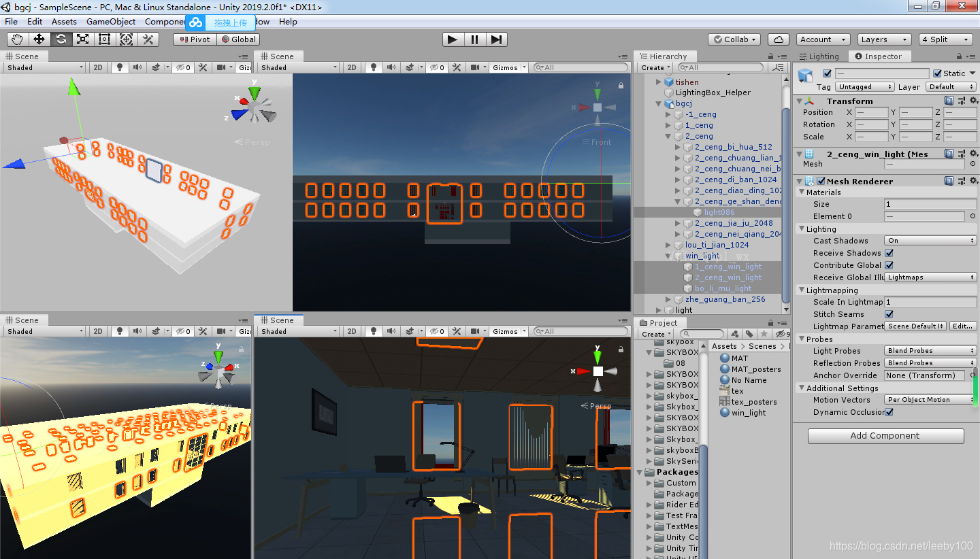This screenshot has height=559, width=980.
Task: Open Motion Vectors dropdown
Action: point(930,400)
